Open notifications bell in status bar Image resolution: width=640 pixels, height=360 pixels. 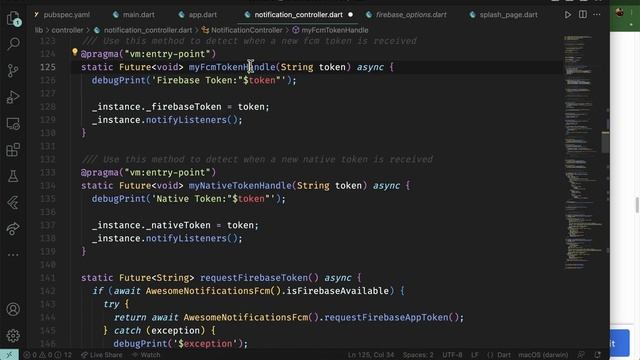(x=598, y=355)
